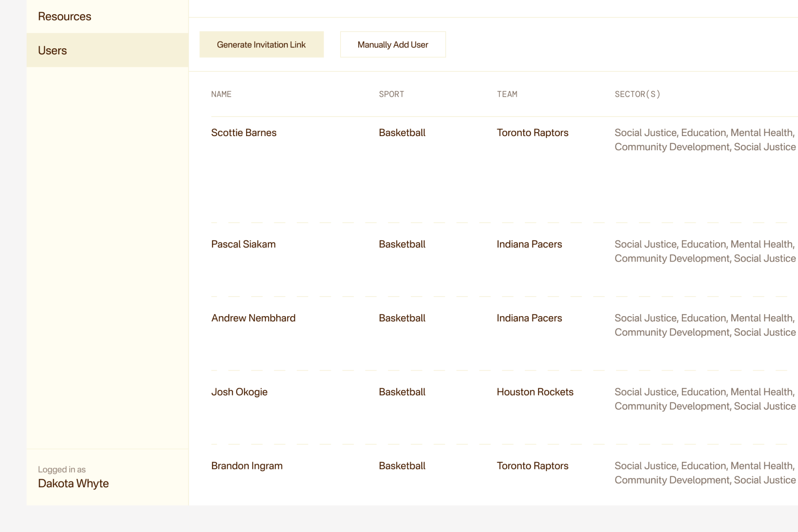Click sectors text in Brandon Ingram row
798x532 pixels.
pos(705,473)
